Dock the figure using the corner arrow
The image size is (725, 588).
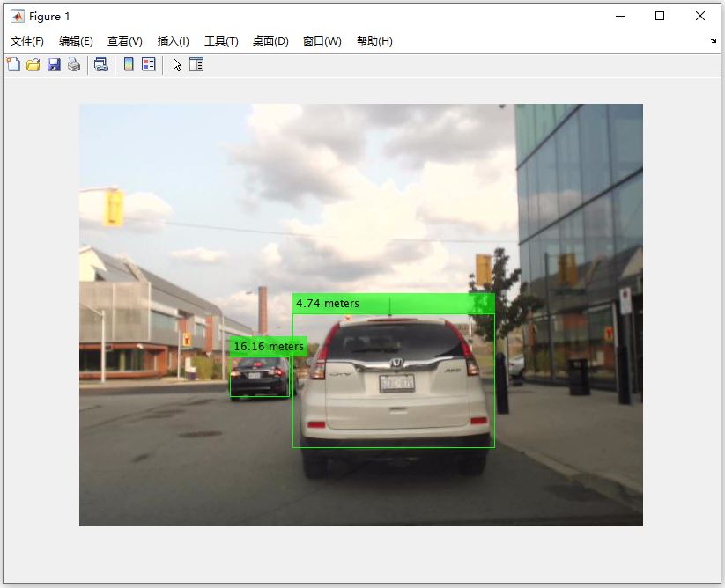pos(713,41)
